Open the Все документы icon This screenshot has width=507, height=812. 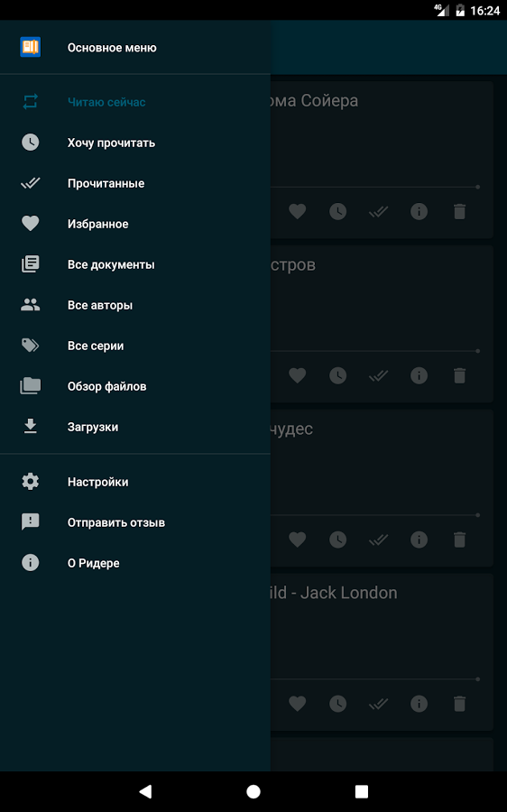pyautogui.click(x=30, y=264)
